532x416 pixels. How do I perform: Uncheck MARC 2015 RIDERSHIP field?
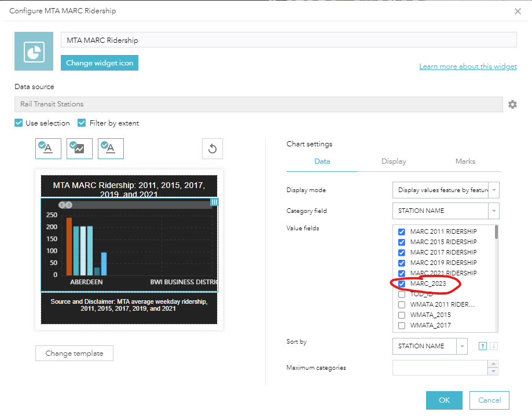tap(401, 242)
